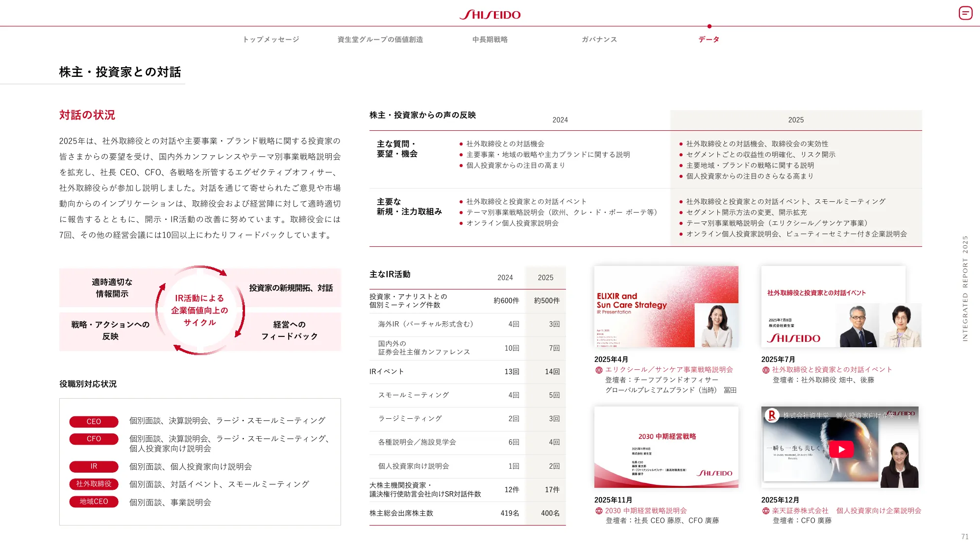Open the 楽天証券株式会社 個人投資家向け企業説明会 link
This screenshot has height=551, width=980.
point(847,511)
